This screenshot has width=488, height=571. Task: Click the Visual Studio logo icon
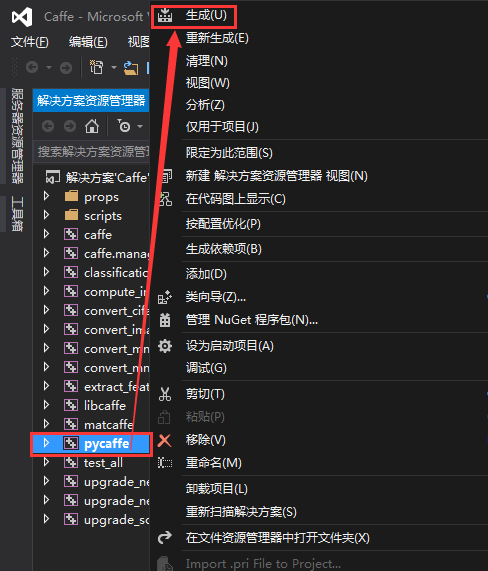(22, 17)
